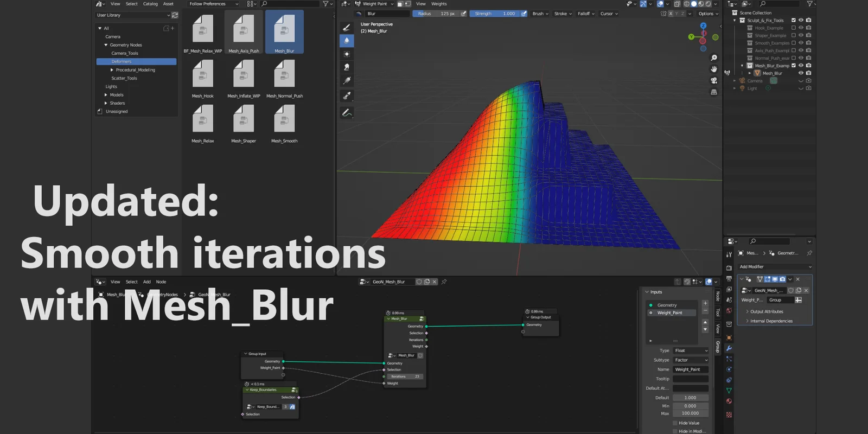The image size is (868, 434).
Task: Select the Blur weight paint tool
Action: [347, 41]
